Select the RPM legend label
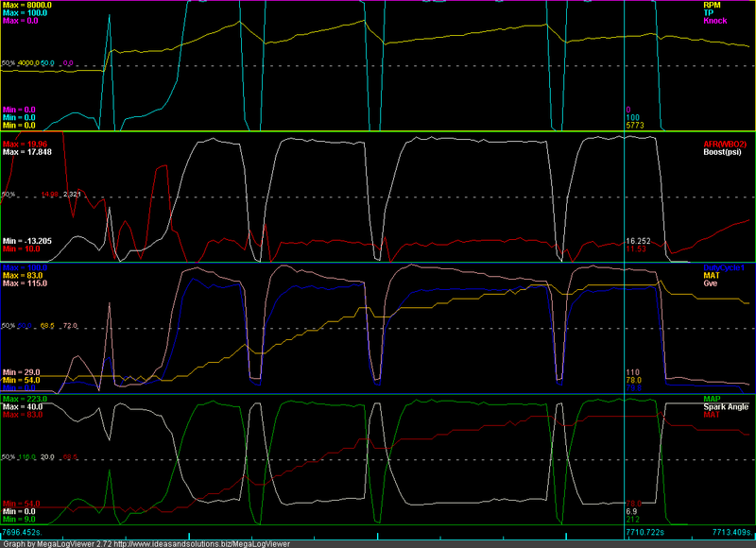The image size is (756, 548). coord(717,6)
